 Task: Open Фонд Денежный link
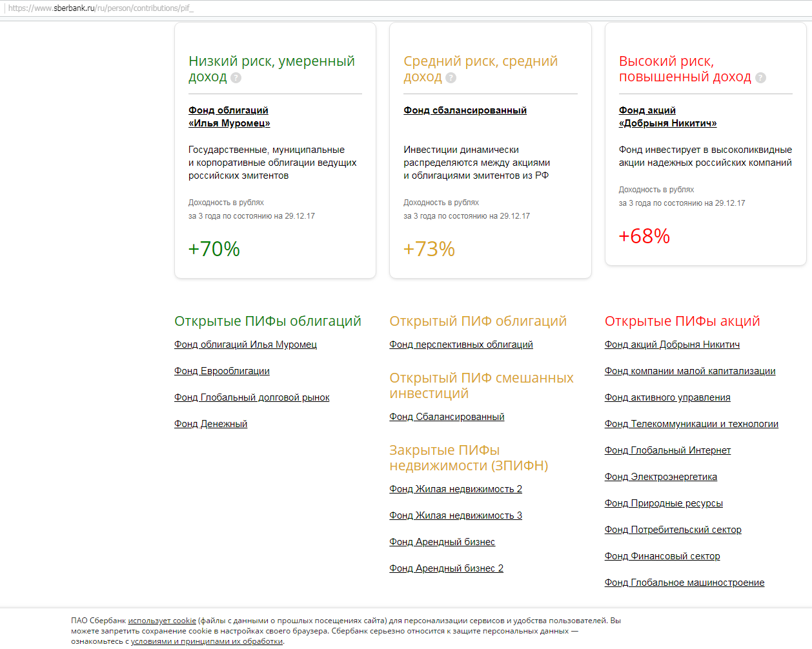pos(211,424)
